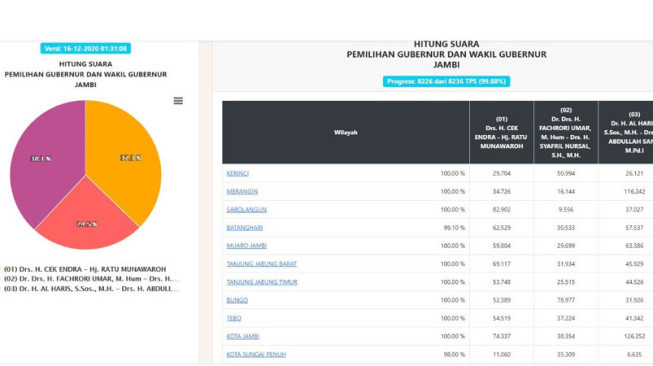Select cell 50.994 in KERINCI row

coord(566,173)
